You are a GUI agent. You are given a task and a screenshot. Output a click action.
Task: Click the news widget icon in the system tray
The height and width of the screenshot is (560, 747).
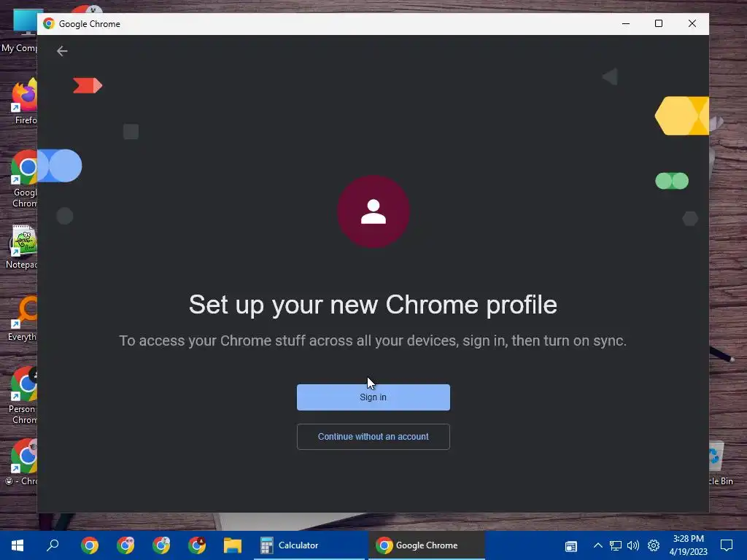(570, 545)
